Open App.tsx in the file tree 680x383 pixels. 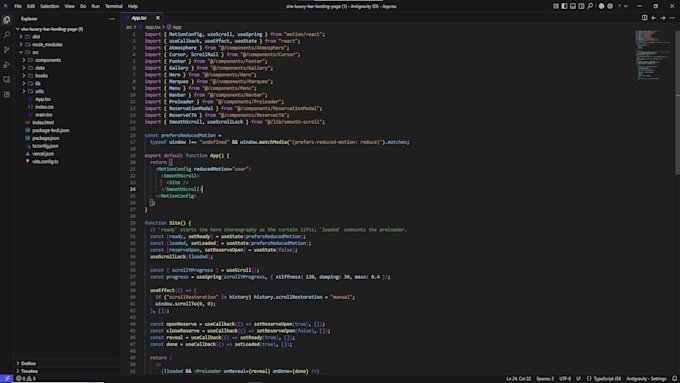[x=42, y=99]
